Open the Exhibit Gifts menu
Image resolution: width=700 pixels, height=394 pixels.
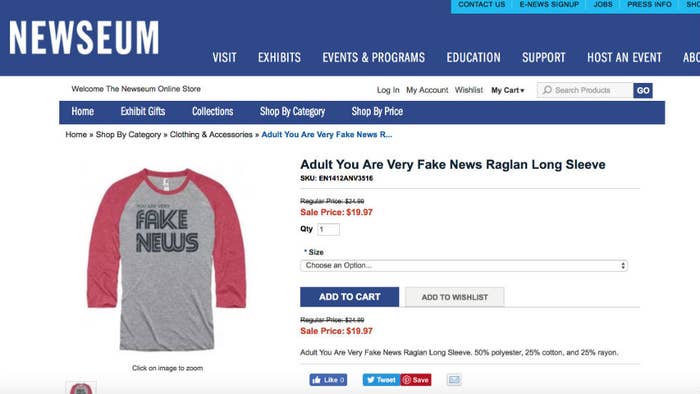143,112
